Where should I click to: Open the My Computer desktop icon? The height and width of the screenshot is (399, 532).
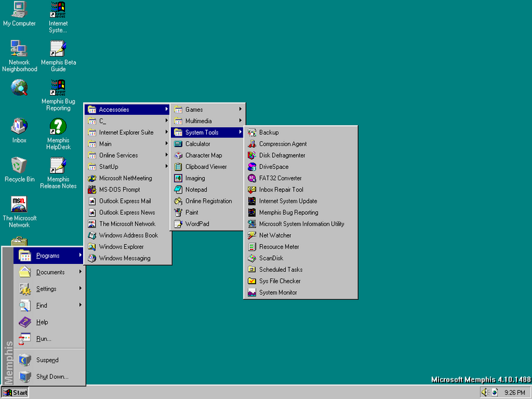[x=19, y=11]
